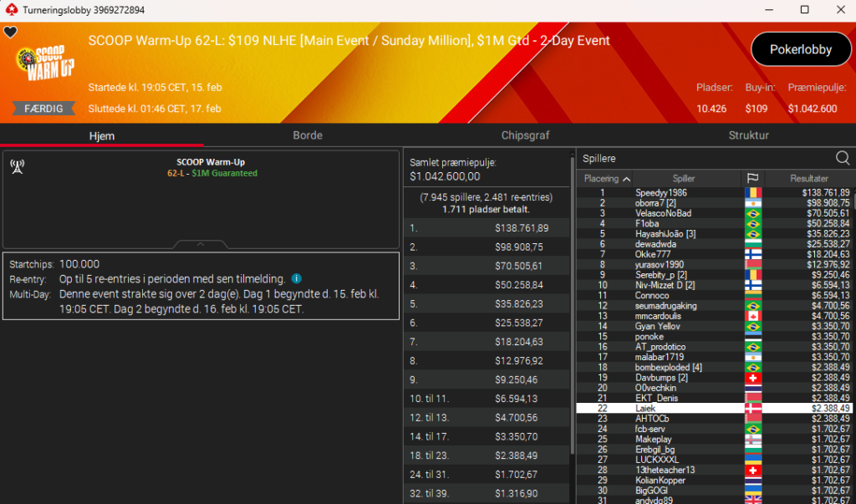Click the Finnish flag beside Okke777
Viewport: 856px width, 504px height.
[752, 254]
